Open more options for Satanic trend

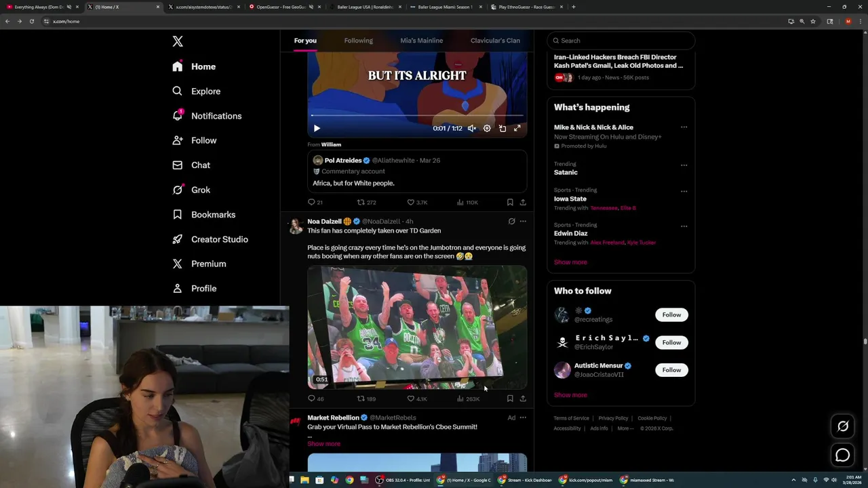pos(684,165)
